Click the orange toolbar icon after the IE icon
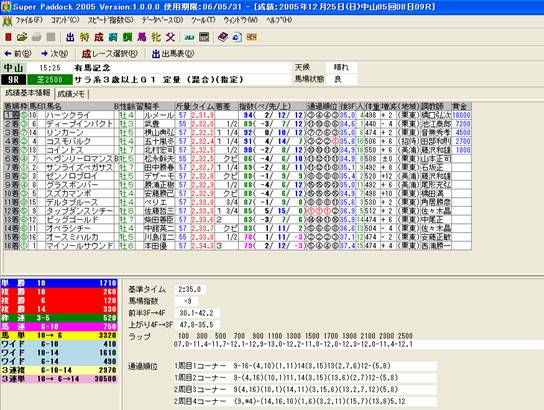The image size is (544, 410). [x=252, y=37]
